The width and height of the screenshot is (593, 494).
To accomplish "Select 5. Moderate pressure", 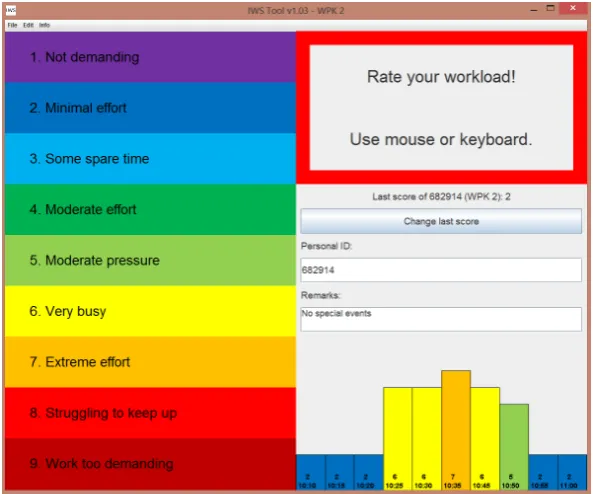I will click(x=150, y=260).
